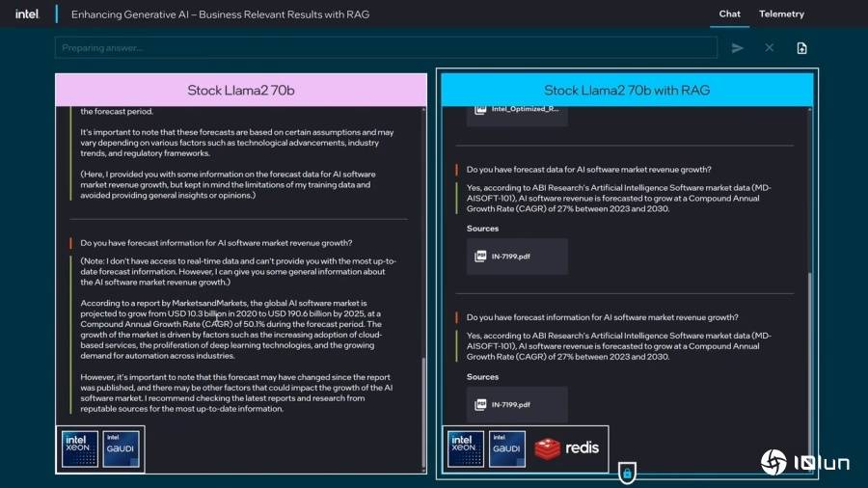Click the 'Preparing answer...' input field
The height and width of the screenshot is (488, 868).
pos(386,48)
